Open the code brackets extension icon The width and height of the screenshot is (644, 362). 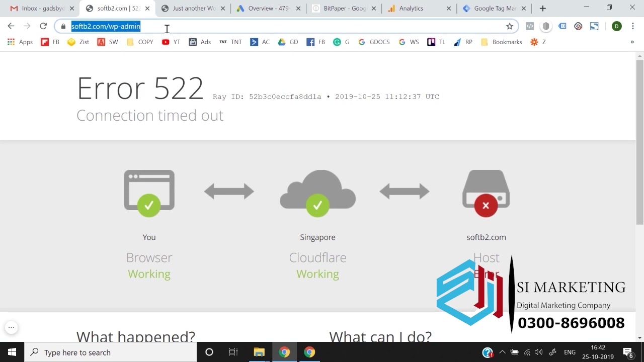(x=530, y=26)
